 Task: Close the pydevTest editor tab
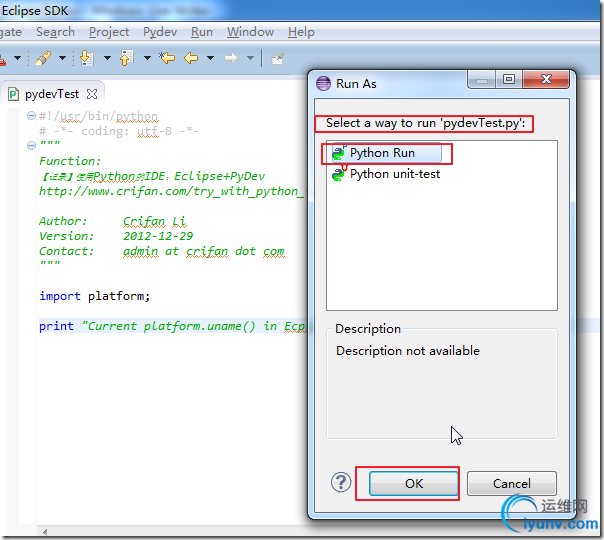coord(92,94)
